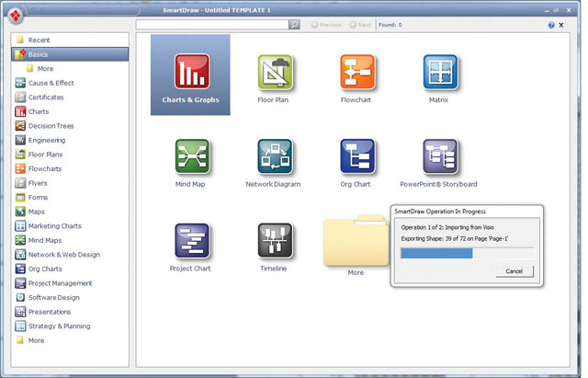Open the bottom More folder in sidebar
The width and height of the screenshot is (588, 378).
pyautogui.click(x=70, y=340)
